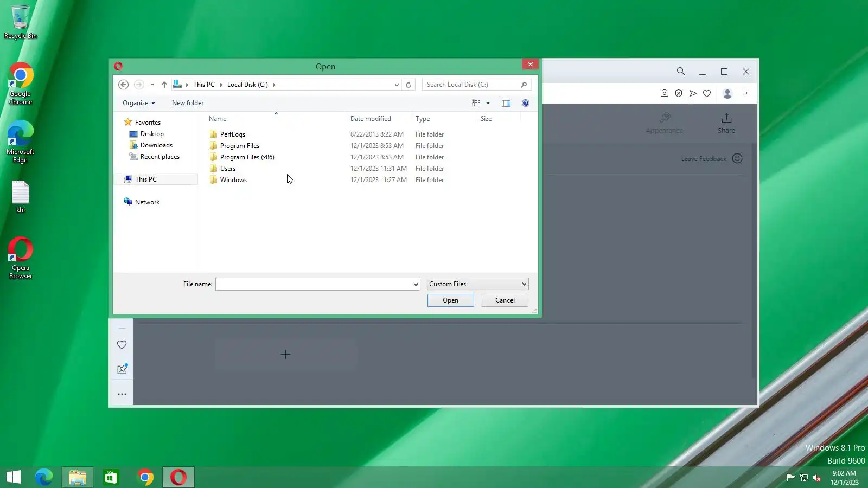Viewport: 868px width, 488px height.
Task: Take a snapshot with Opera camera icon
Action: (x=665, y=93)
